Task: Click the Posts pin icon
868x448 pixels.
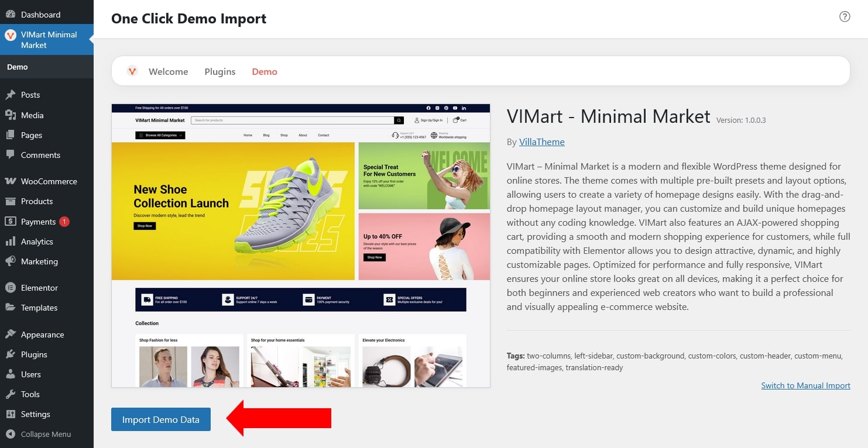Action: pos(10,95)
